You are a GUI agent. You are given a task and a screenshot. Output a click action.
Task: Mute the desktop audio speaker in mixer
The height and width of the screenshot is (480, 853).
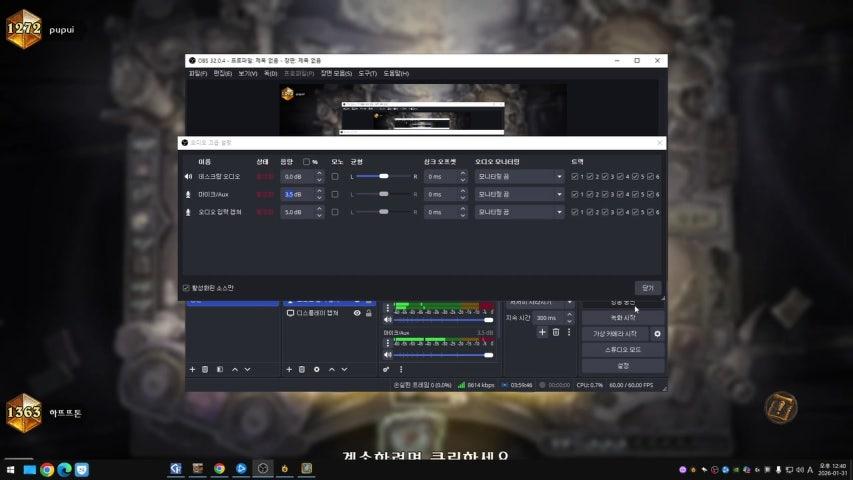click(x=388, y=320)
